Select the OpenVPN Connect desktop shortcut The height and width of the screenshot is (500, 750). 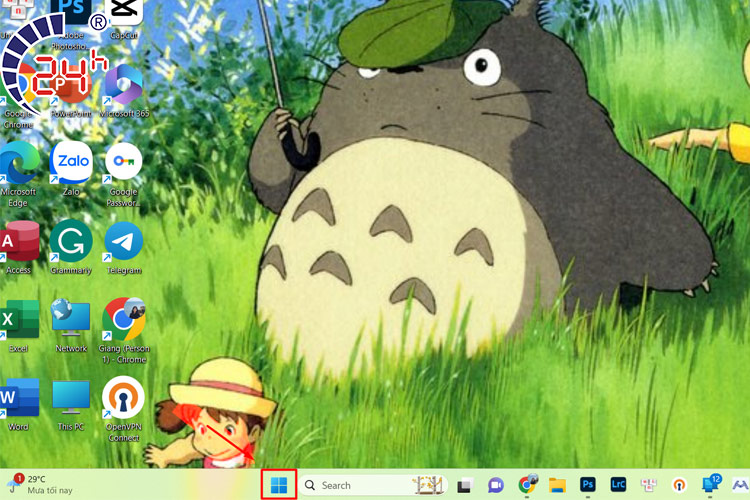click(x=123, y=409)
